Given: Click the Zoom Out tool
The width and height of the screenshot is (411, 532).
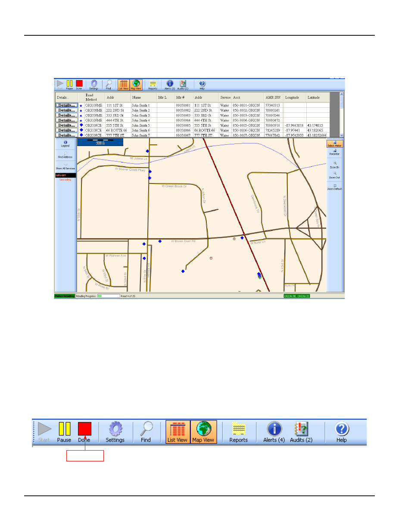Looking at the screenshot, I should [335, 175].
